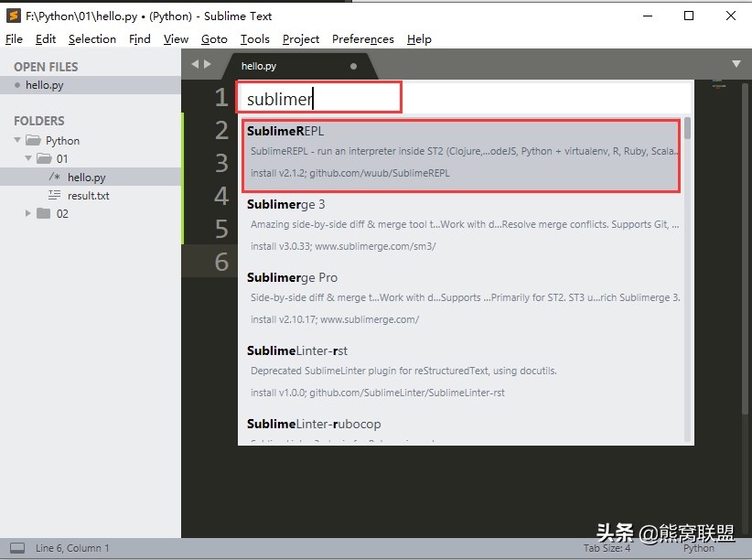Viewport: 752px width, 560px height.
Task: Click the 02 folder icon
Action: (x=44, y=213)
